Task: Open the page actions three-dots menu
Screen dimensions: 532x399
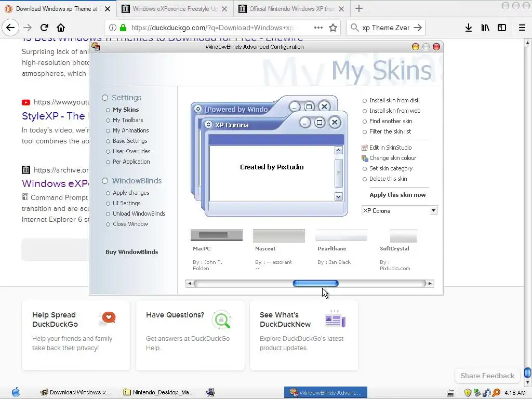Action: click(x=318, y=28)
